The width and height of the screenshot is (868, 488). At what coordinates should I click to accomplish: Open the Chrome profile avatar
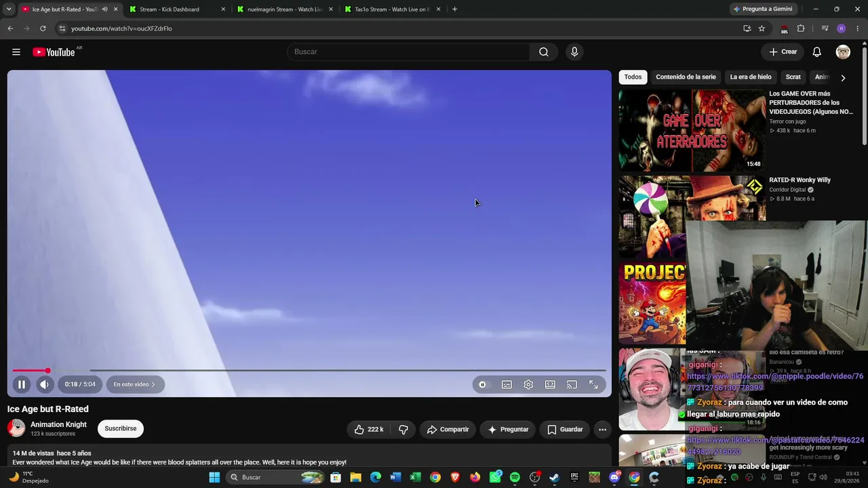click(841, 28)
